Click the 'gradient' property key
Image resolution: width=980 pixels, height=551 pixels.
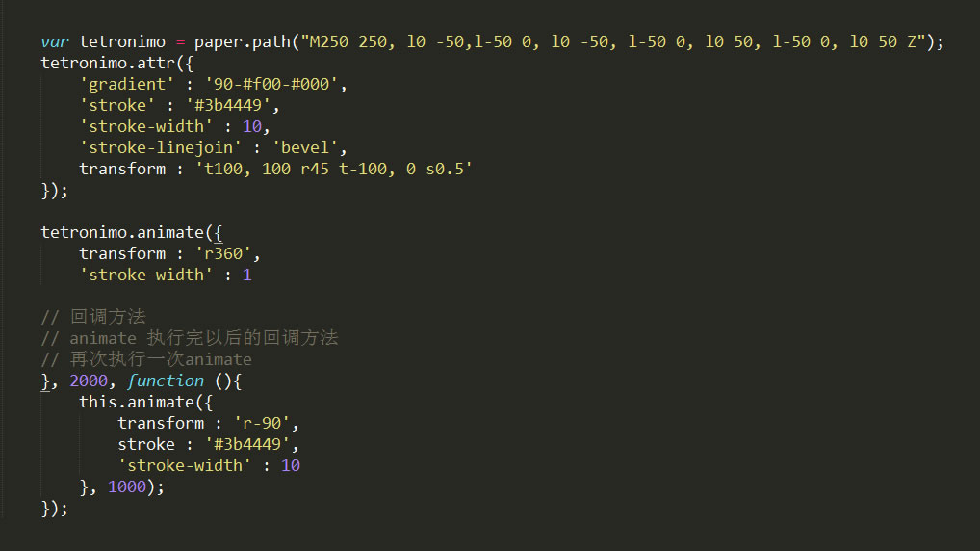[x=126, y=85]
